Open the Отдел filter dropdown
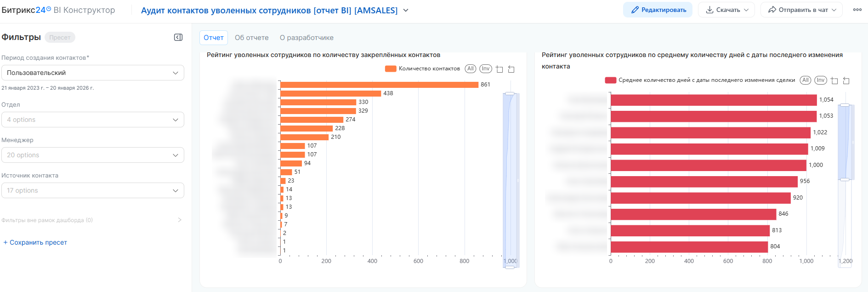This screenshot has height=292, width=868. click(92, 120)
